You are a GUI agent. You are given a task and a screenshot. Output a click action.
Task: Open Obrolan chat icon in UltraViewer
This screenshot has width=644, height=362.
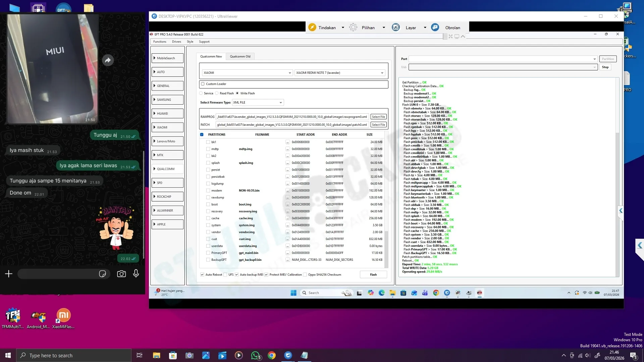435,27
